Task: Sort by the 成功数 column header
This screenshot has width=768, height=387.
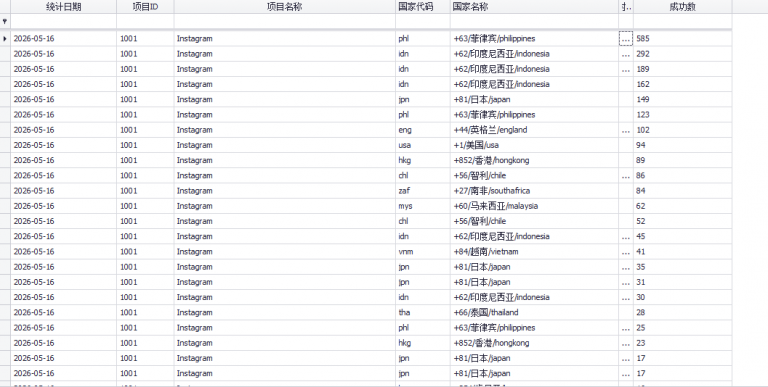Action: pos(683,7)
